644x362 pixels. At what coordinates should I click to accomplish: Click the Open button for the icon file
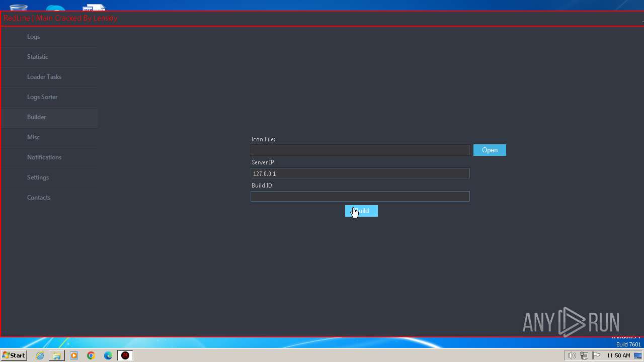click(490, 150)
